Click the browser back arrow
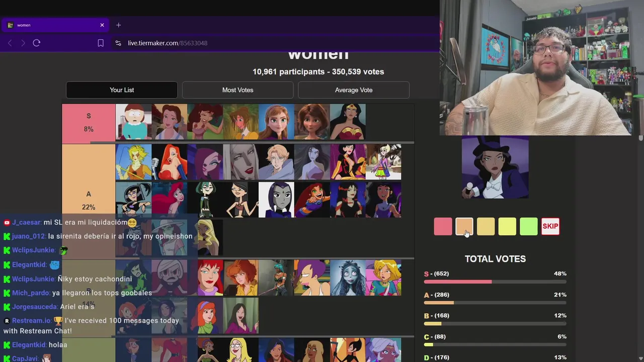The image size is (644, 362). click(x=10, y=43)
